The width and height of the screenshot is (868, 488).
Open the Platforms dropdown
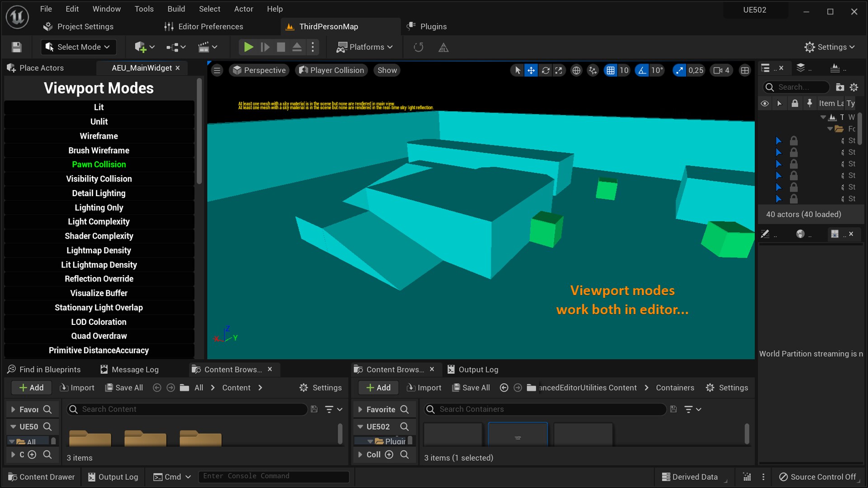[365, 47]
